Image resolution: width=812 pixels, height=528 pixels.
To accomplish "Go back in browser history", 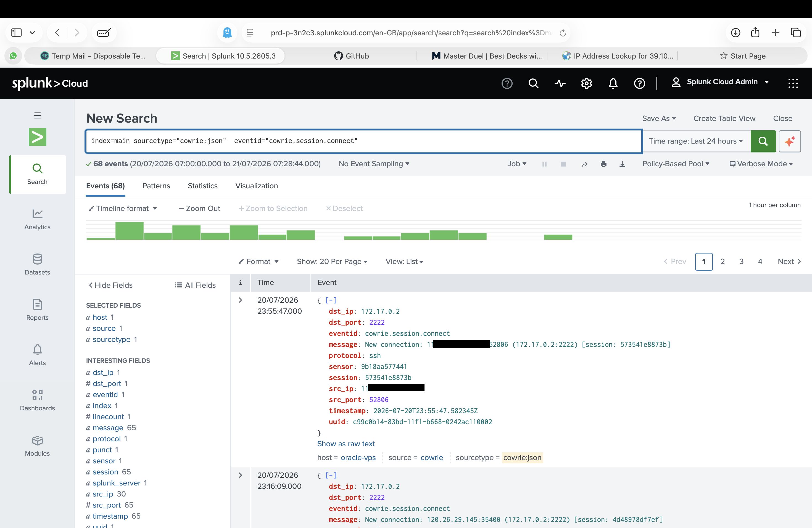I will (57, 33).
